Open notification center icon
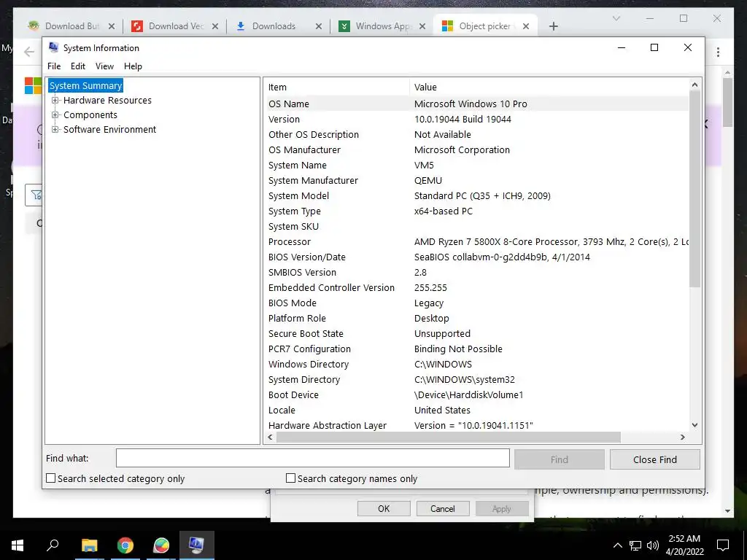747x560 pixels. (x=723, y=545)
